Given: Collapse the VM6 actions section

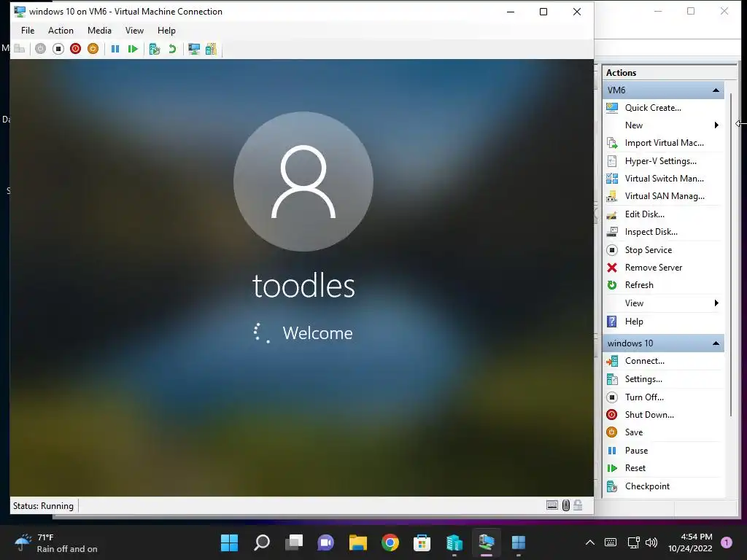Looking at the screenshot, I should (x=716, y=90).
